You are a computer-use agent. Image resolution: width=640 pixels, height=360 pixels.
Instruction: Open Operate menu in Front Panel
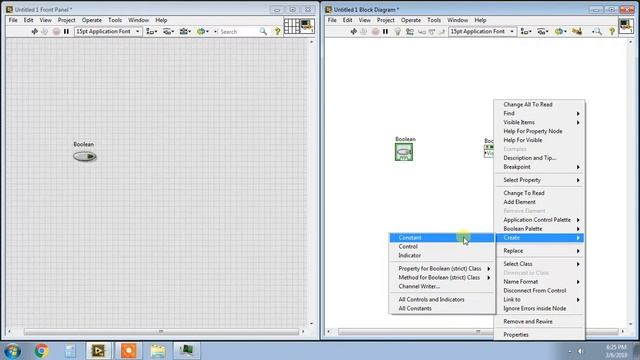point(91,20)
